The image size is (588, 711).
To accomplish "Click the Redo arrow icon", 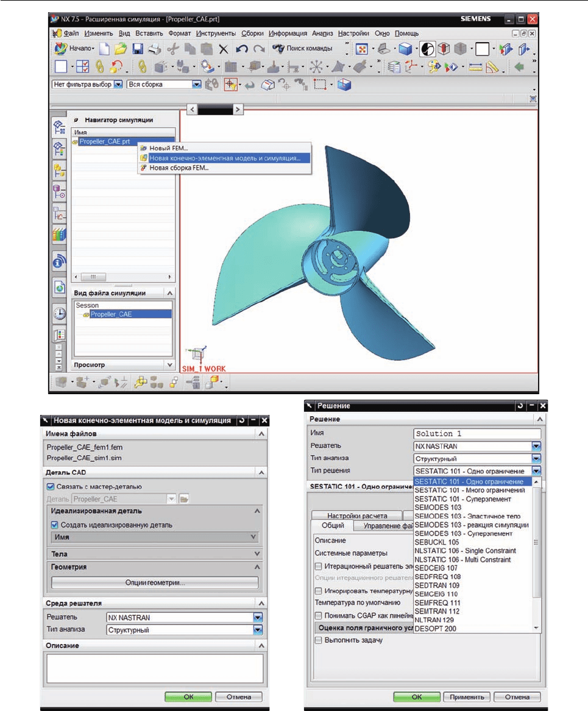I will (x=259, y=49).
